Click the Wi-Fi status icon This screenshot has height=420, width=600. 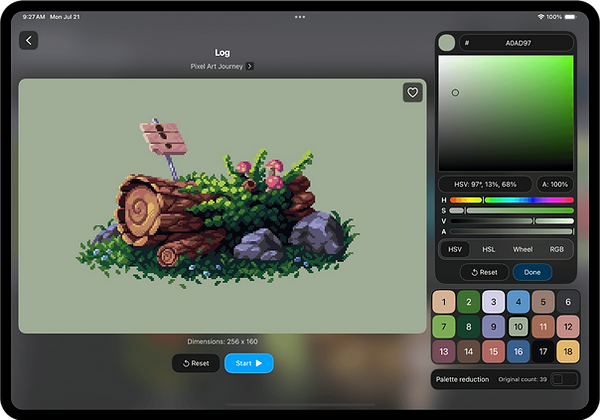click(541, 17)
